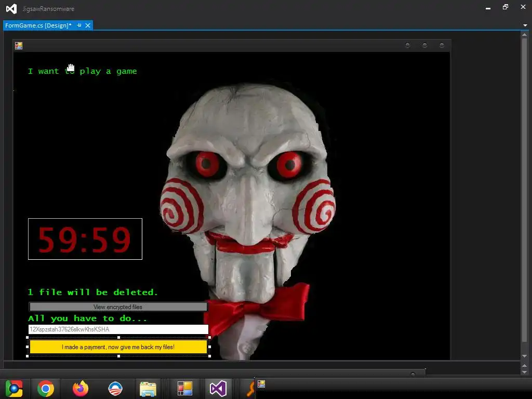Select the 59:59 countdown timer label
Image resolution: width=532 pixels, height=399 pixels.
coord(85,239)
